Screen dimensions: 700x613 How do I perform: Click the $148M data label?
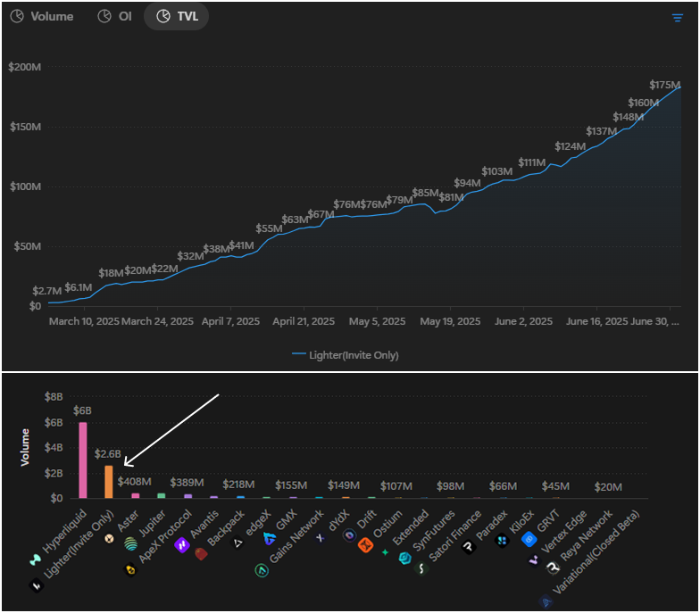click(629, 117)
